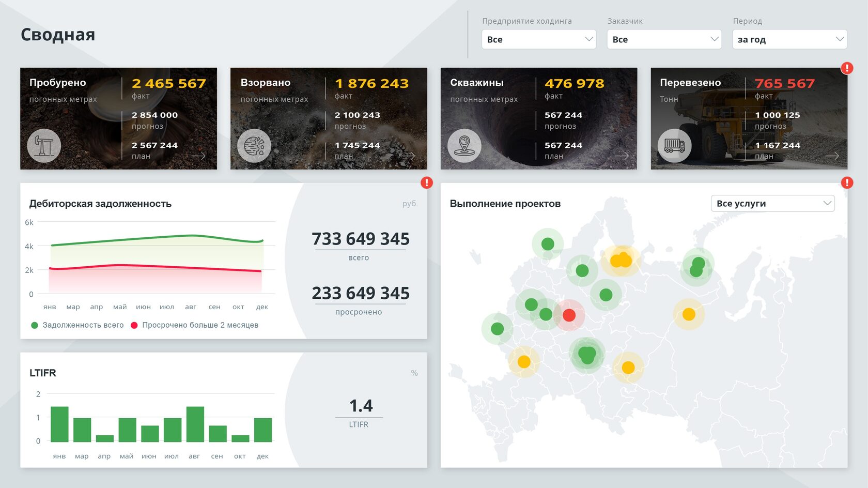Select the tallest авг bar in LTIFR chart

195,424
